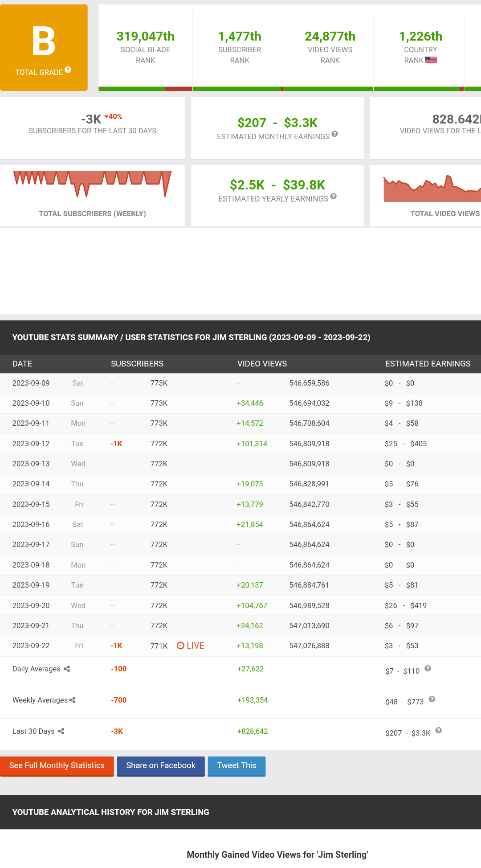Click the share icon next to Daily Averages

67,669
